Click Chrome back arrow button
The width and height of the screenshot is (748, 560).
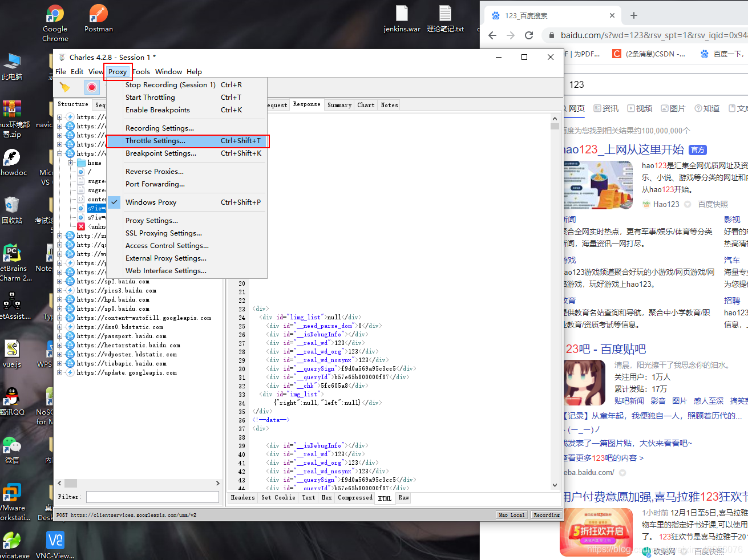tap(492, 35)
